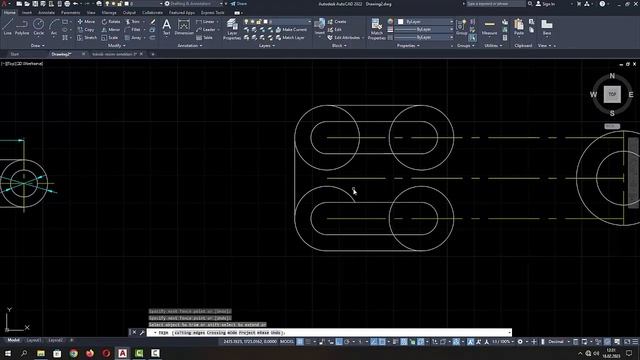Click the Measure utility
The width and height of the screenshot is (640, 360).
[489, 27]
